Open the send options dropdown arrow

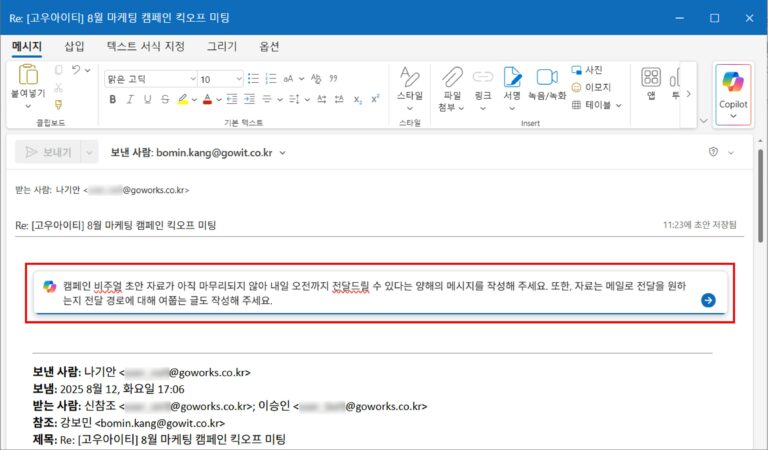89,152
